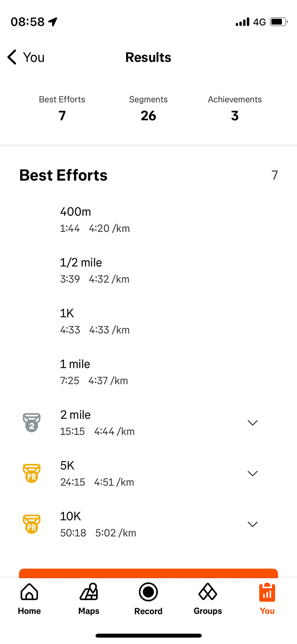Open the 1/2 mile best effort
The height and width of the screenshot is (644, 297).
click(95, 270)
